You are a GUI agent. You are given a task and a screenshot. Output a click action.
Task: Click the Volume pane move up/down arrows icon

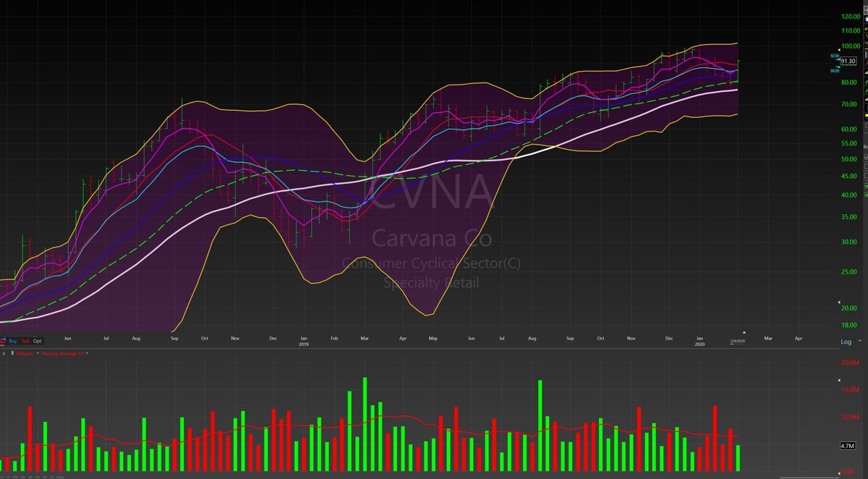pos(12,354)
